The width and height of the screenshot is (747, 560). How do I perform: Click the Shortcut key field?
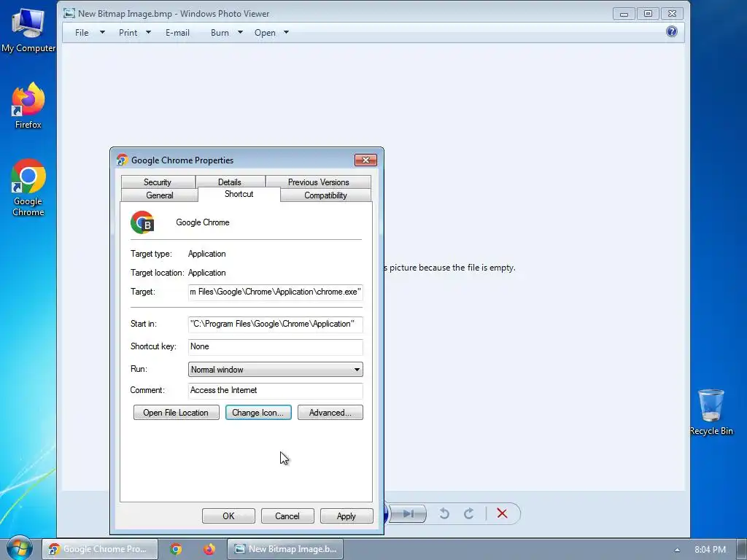[275, 346]
